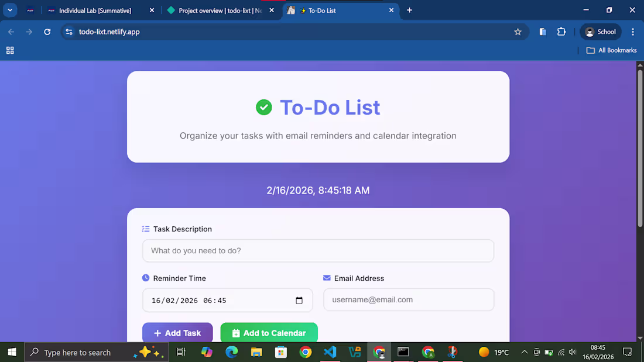Switch to the Individual Lab [Summative] tab
This screenshot has width=644, height=362.
tap(95, 11)
